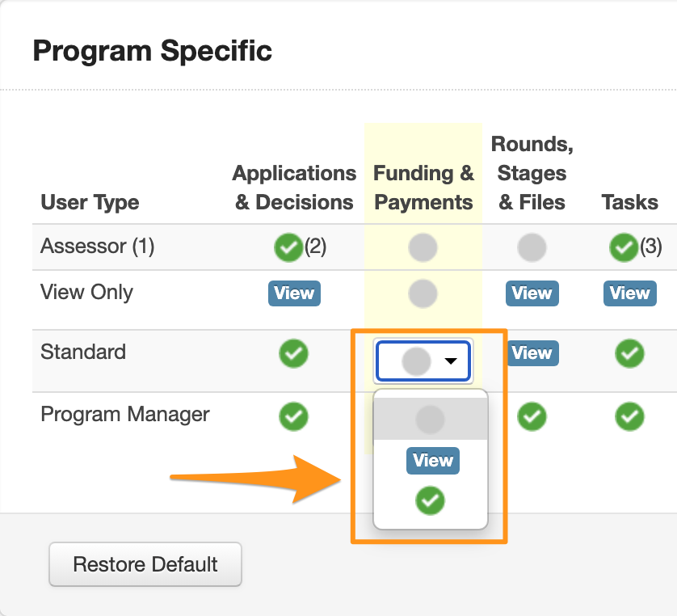Click View badge for View Only Tasks
Screen dimensions: 677x616
[x=629, y=293]
